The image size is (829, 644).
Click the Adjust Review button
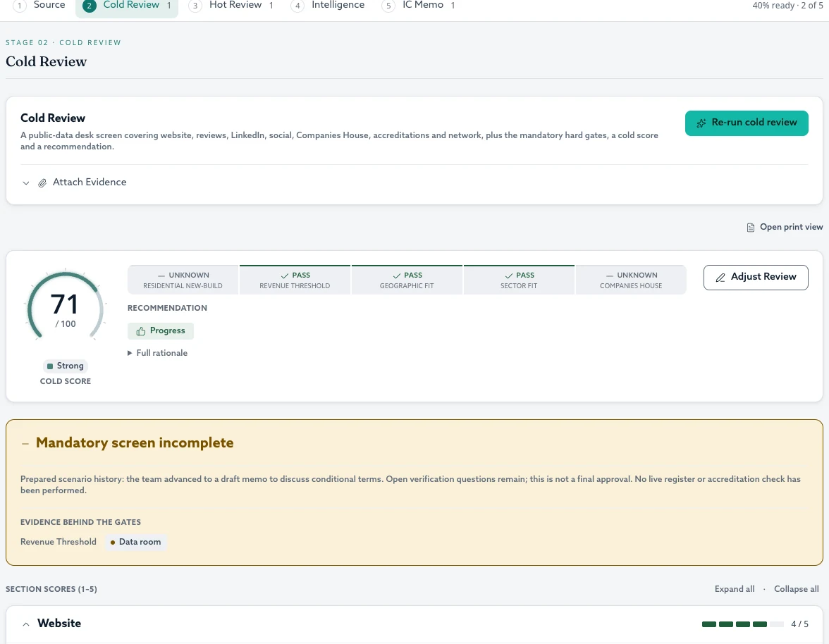[x=756, y=278]
